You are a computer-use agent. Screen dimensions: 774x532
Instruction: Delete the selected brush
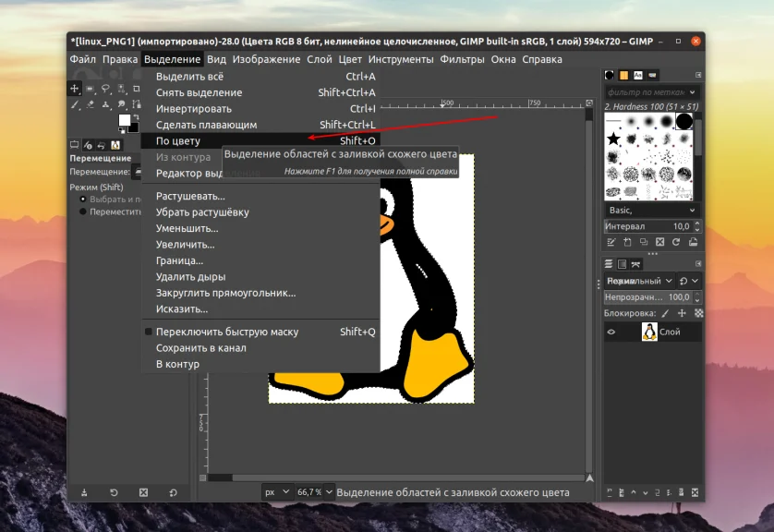coord(660,241)
